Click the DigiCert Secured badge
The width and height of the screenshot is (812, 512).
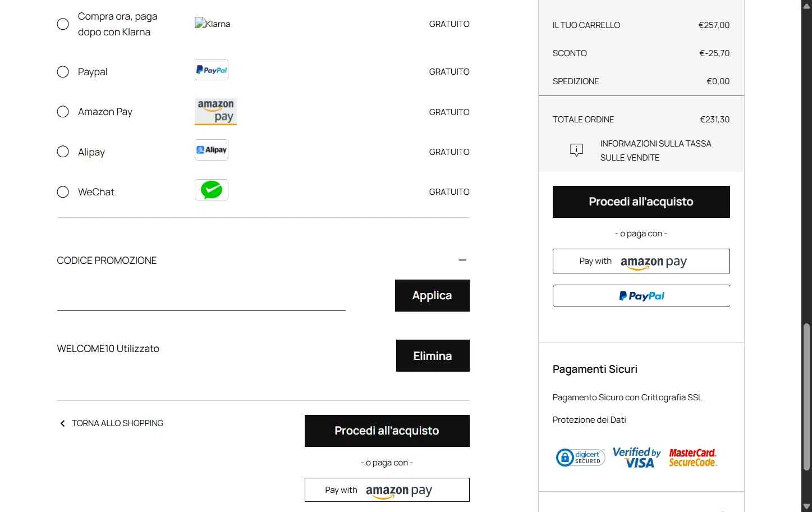click(580, 458)
